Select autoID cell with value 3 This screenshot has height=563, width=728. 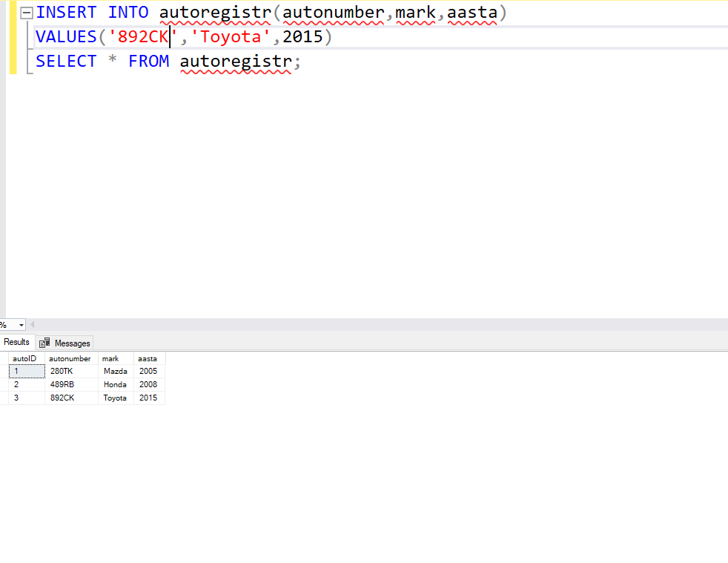click(27, 398)
